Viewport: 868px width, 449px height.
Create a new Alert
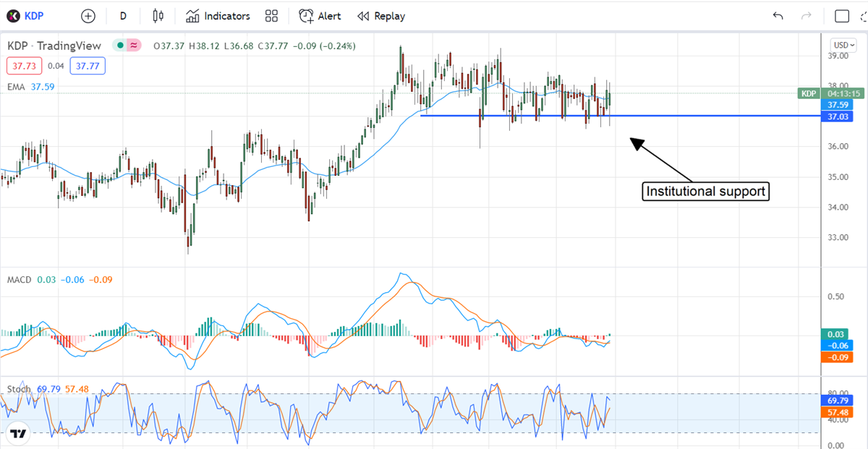(321, 16)
